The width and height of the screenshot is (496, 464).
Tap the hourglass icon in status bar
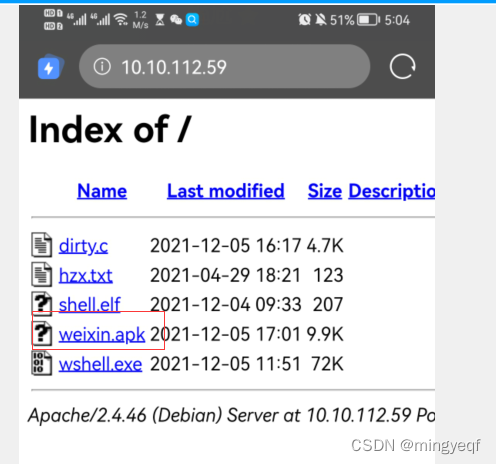(160, 20)
